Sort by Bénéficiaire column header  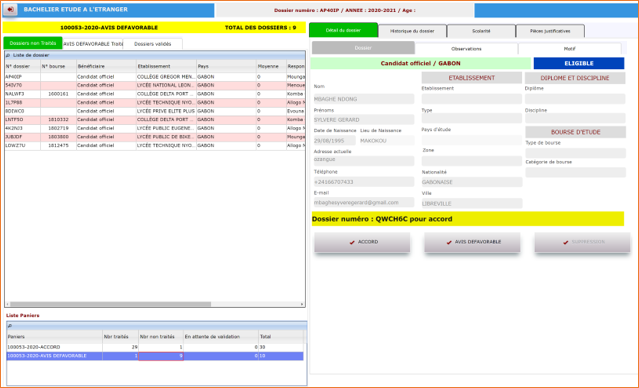point(106,66)
